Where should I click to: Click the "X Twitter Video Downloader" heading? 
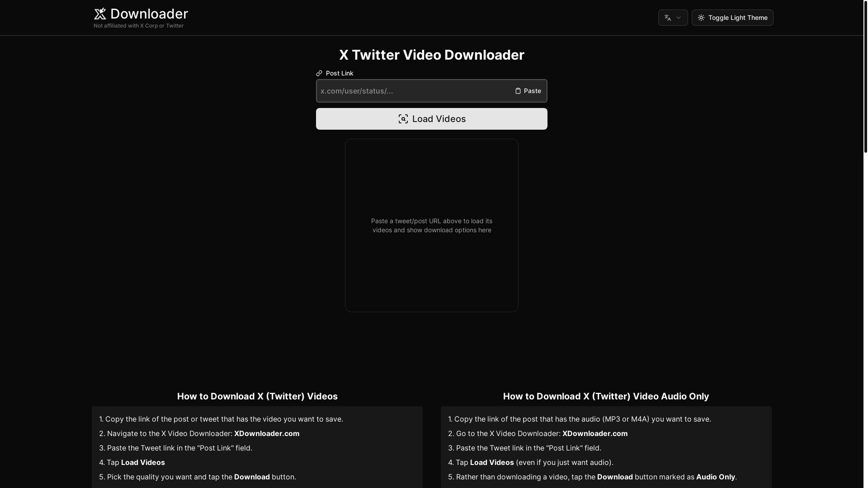tap(432, 55)
